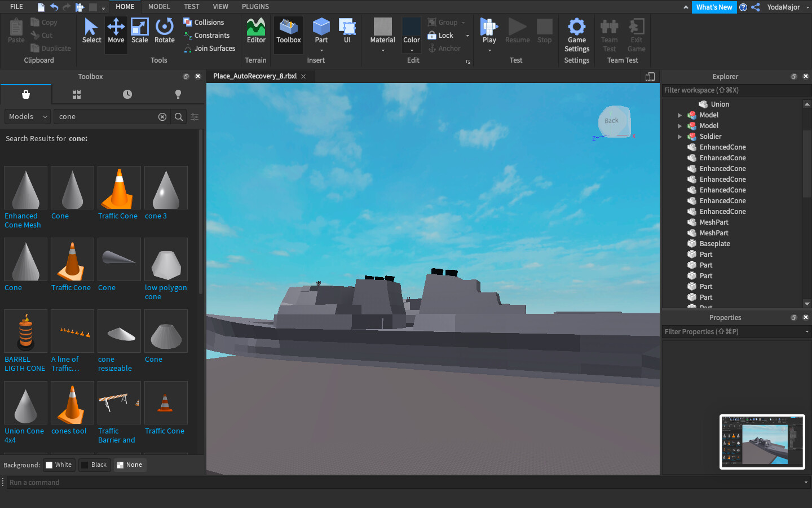Toggle Constraints setting

[x=206, y=36]
